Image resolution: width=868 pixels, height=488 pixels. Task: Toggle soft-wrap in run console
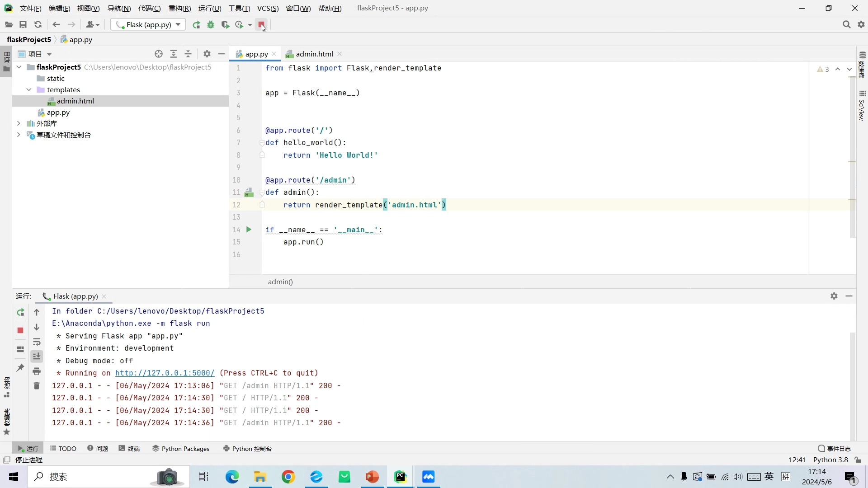[37, 342]
